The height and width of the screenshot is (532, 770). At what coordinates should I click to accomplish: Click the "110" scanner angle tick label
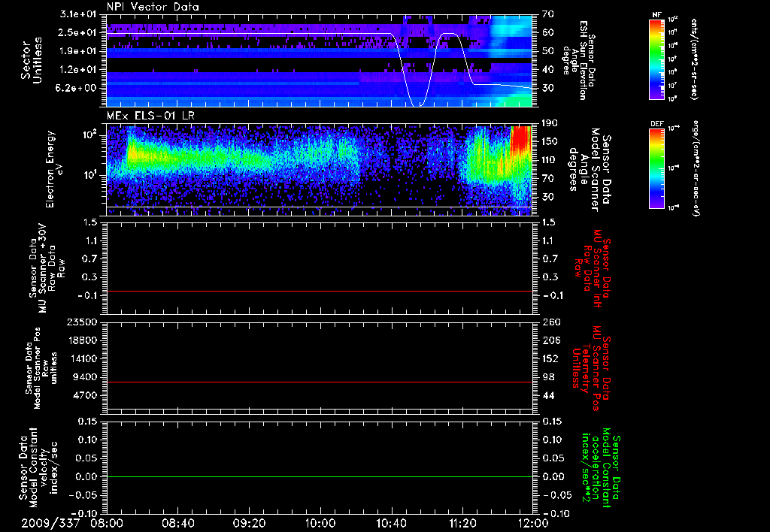[550, 160]
